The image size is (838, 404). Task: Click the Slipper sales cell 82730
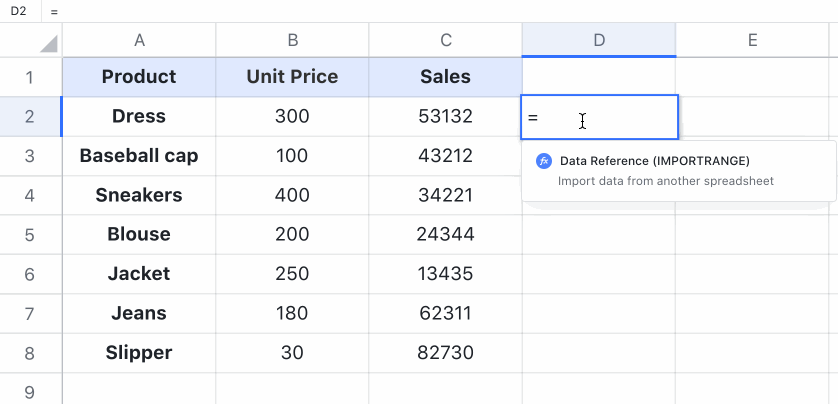point(445,353)
